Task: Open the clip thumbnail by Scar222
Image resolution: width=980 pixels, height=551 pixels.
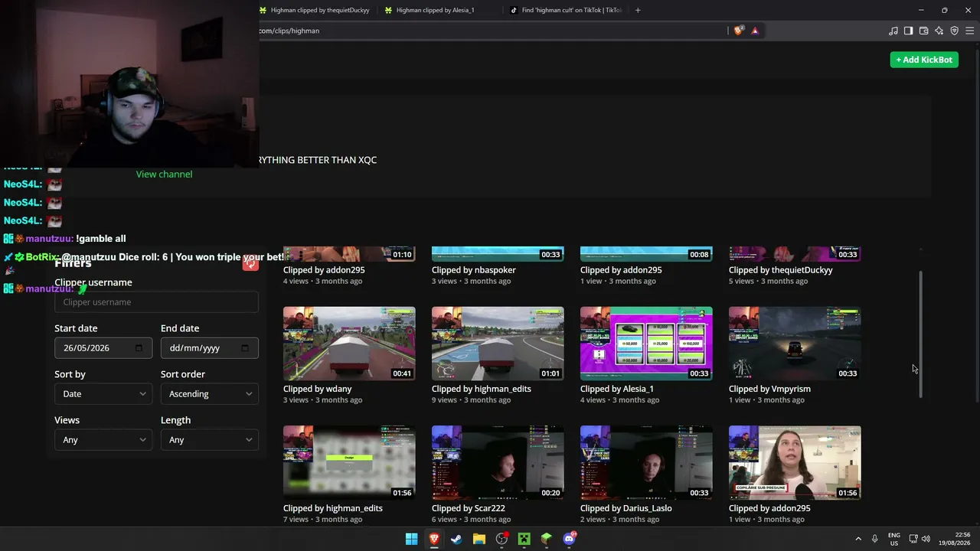Action: (498, 462)
